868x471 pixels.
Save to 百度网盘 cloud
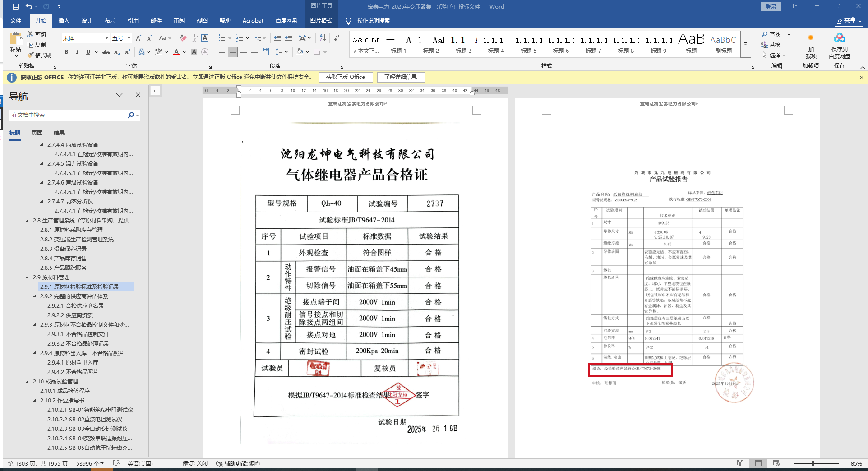click(x=840, y=46)
